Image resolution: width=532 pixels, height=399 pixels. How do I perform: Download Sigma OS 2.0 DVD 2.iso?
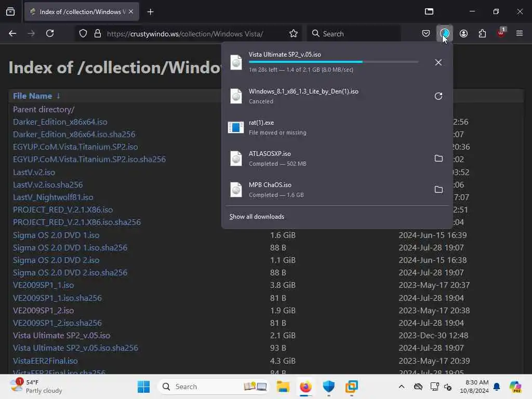pos(56,260)
